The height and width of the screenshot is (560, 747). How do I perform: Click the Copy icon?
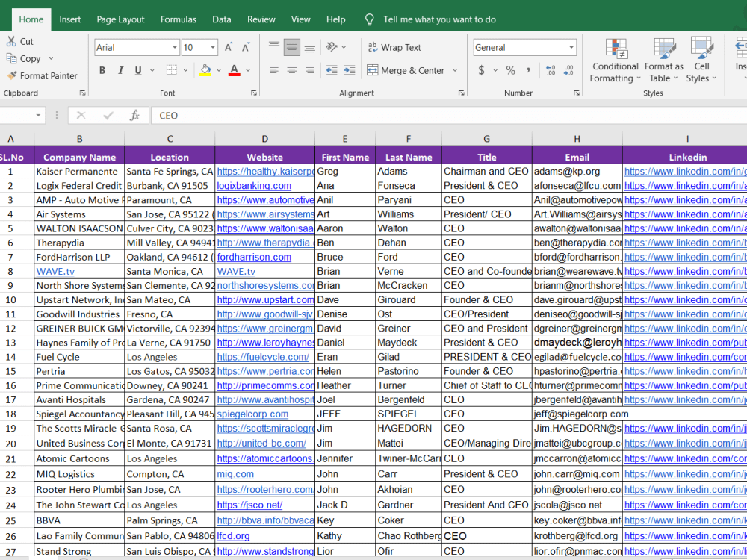pos(11,58)
